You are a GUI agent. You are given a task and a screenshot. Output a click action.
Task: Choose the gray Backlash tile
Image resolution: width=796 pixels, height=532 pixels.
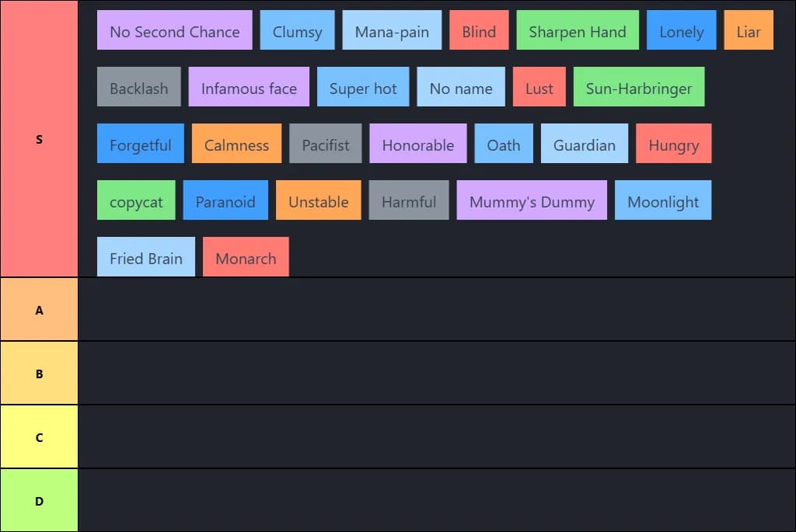(138, 88)
